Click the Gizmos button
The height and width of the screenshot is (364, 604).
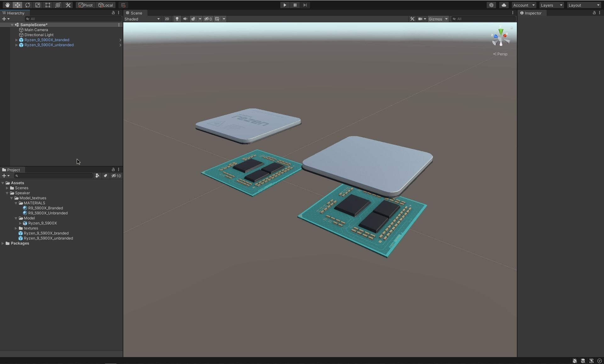(x=435, y=19)
